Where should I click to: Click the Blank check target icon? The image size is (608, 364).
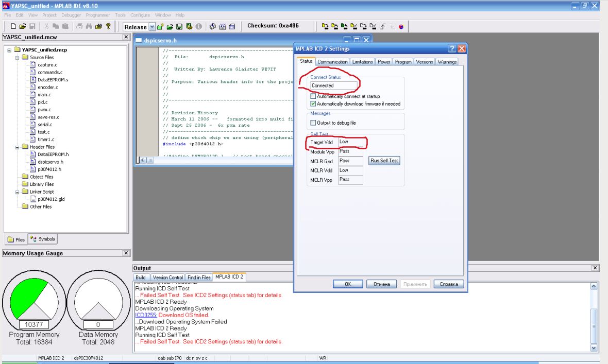coord(373,26)
